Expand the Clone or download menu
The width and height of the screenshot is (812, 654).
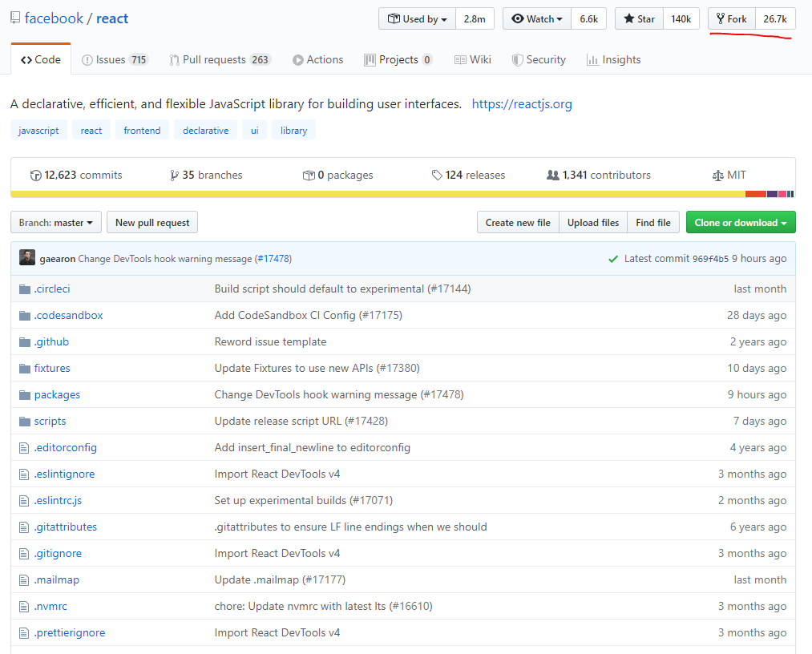[x=741, y=222]
